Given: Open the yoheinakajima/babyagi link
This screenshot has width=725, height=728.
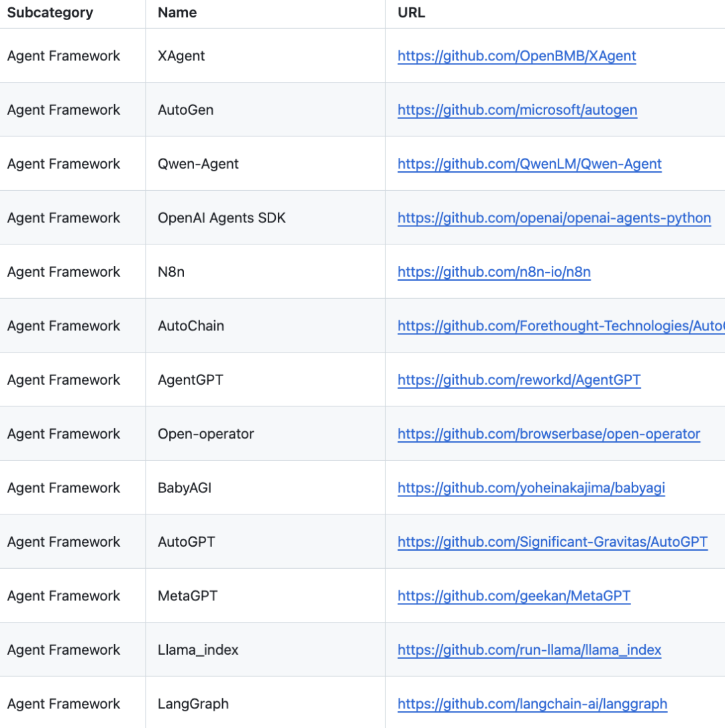Looking at the screenshot, I should tap(531, 488).
